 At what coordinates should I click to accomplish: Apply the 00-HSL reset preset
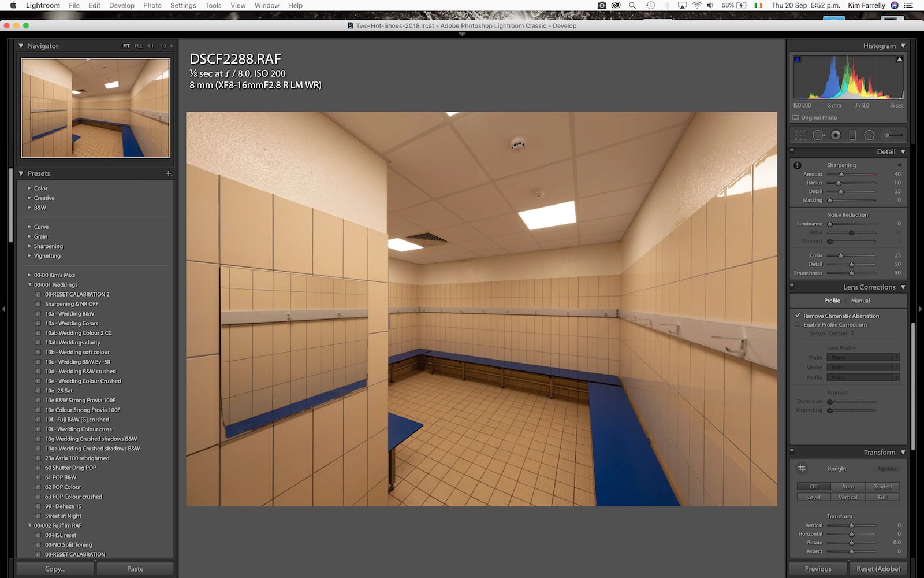coord(61,535)
